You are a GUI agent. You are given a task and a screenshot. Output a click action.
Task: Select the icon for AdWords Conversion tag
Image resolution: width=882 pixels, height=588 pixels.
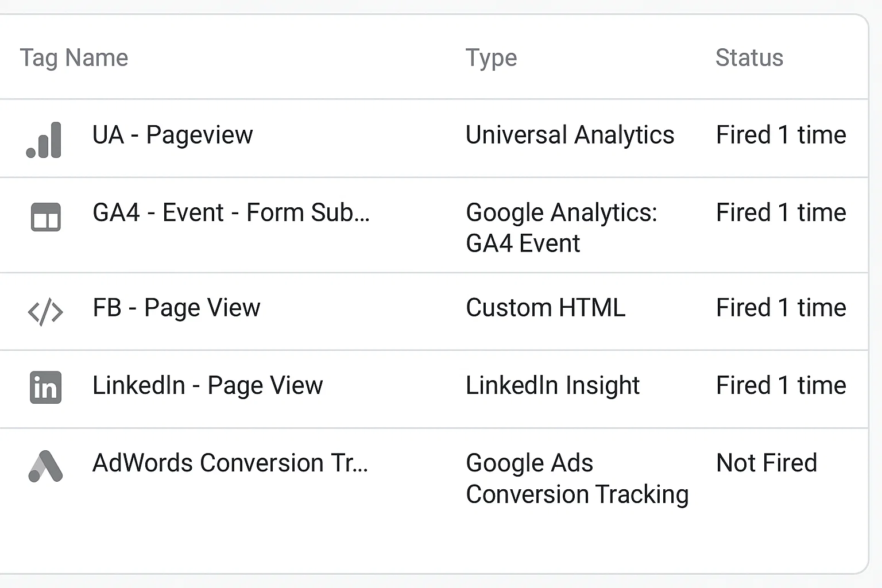pyautogui.click(x=45, y=466)
